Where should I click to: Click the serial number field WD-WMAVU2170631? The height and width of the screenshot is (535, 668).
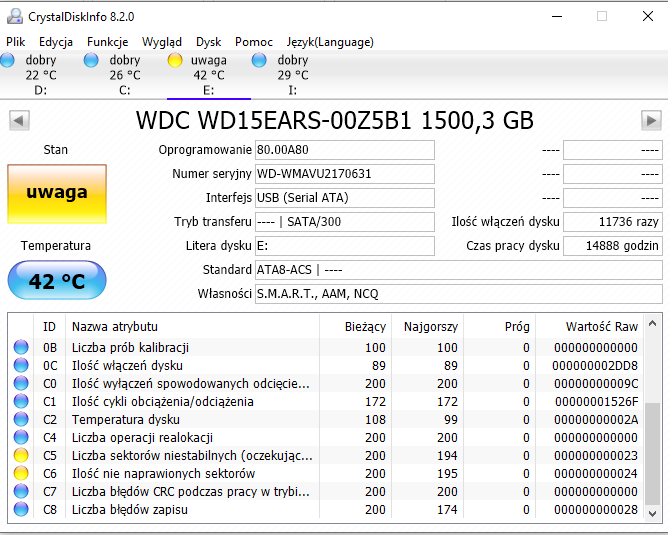tap(345, 174)
